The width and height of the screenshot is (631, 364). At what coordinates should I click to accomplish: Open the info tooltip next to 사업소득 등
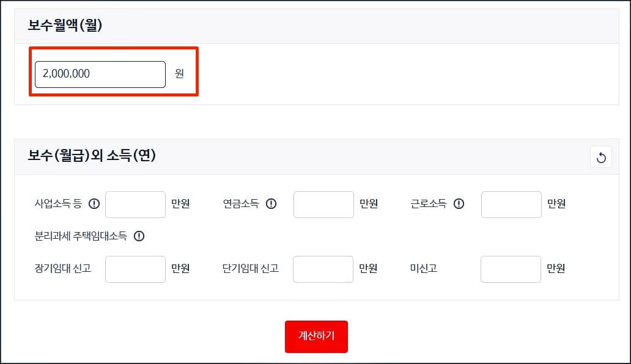[x=93, y=205]
